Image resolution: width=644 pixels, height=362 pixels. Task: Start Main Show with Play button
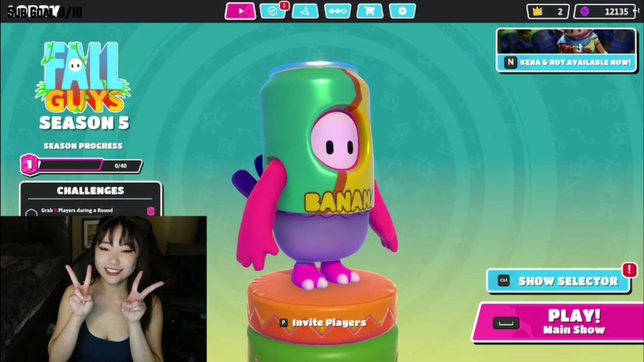pos(558,322)
